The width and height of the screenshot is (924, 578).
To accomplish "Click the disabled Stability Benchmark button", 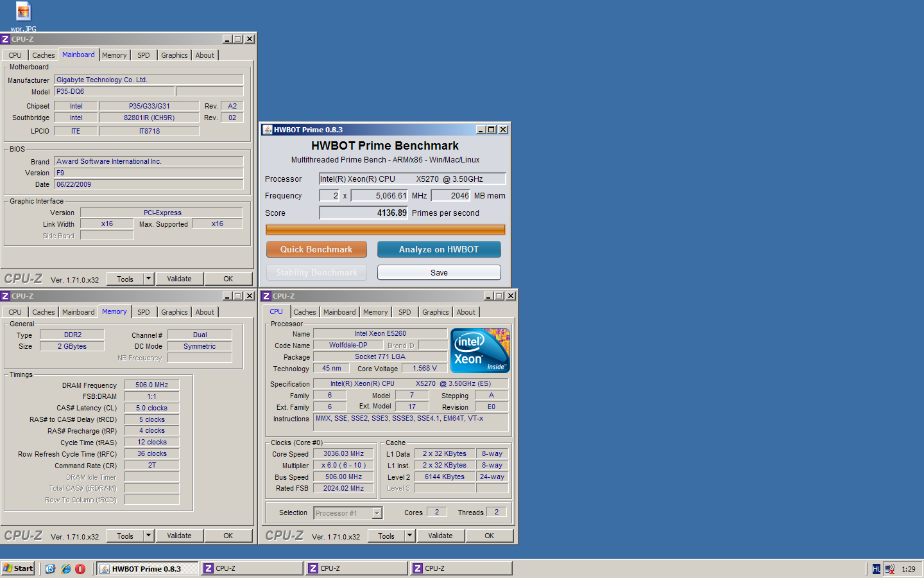I will [x=316, y=272].
